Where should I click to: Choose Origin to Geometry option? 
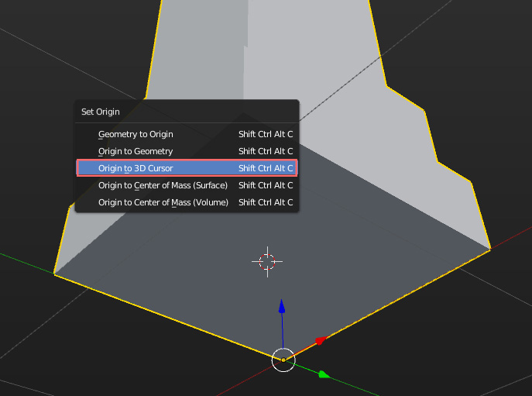point(187,151)
